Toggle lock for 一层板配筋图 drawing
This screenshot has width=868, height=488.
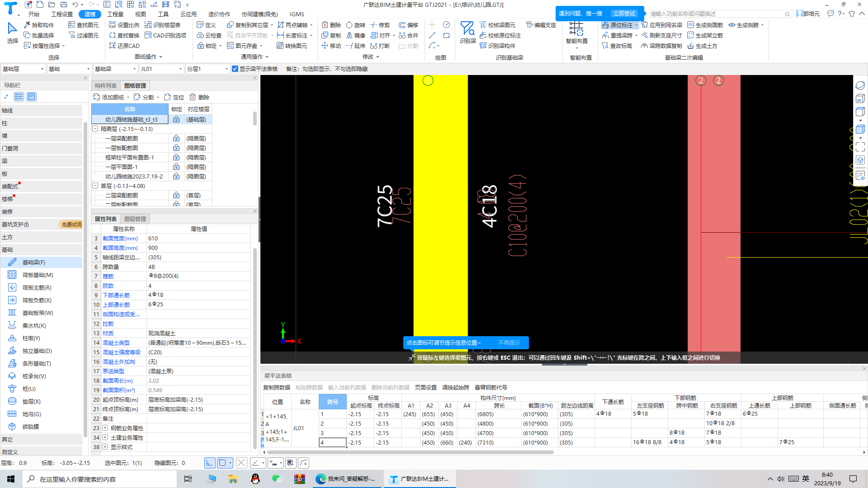coord(176,148)
